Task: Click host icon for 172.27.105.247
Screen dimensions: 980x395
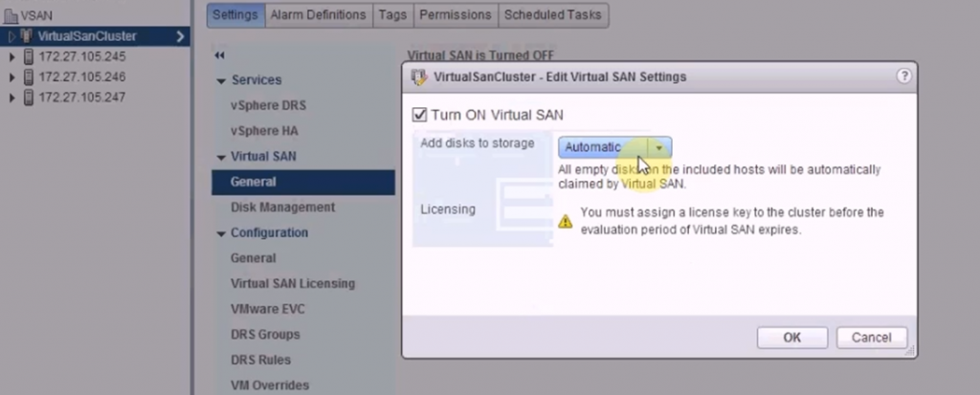Action: [28, 98]
